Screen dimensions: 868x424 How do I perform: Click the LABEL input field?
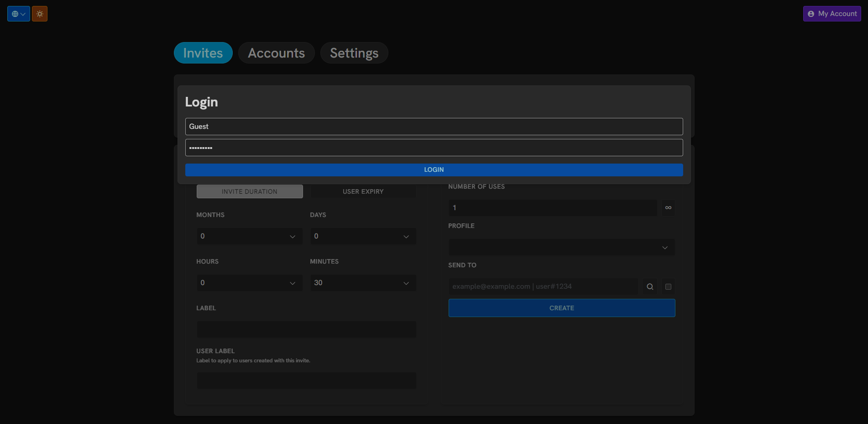pos(306,329)
